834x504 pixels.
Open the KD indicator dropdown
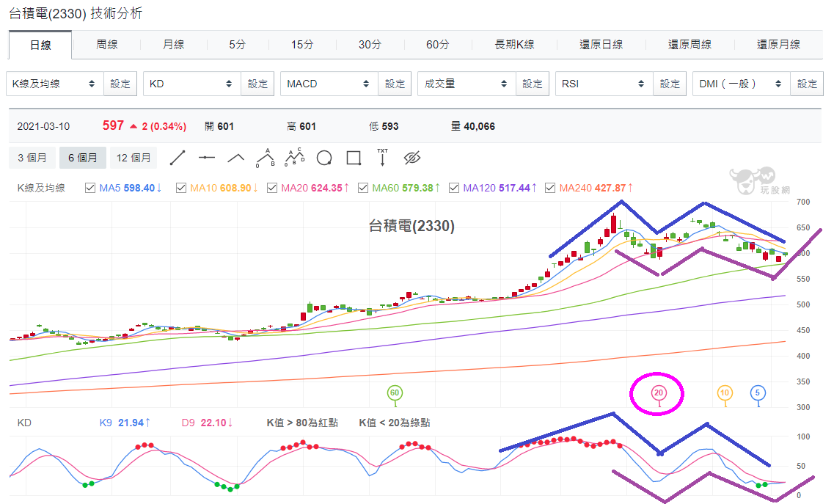coord(192,84)
